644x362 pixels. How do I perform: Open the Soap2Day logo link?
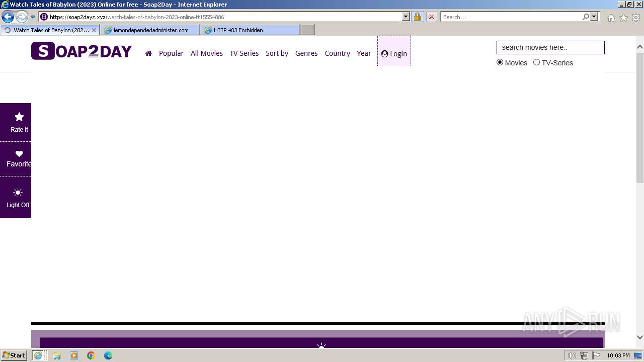(82, 51)
